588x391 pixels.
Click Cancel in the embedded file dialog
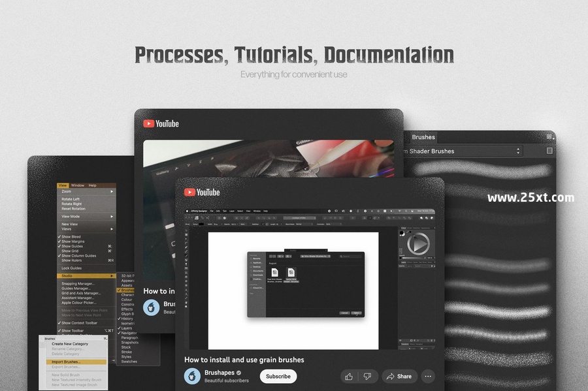[344, 313]
